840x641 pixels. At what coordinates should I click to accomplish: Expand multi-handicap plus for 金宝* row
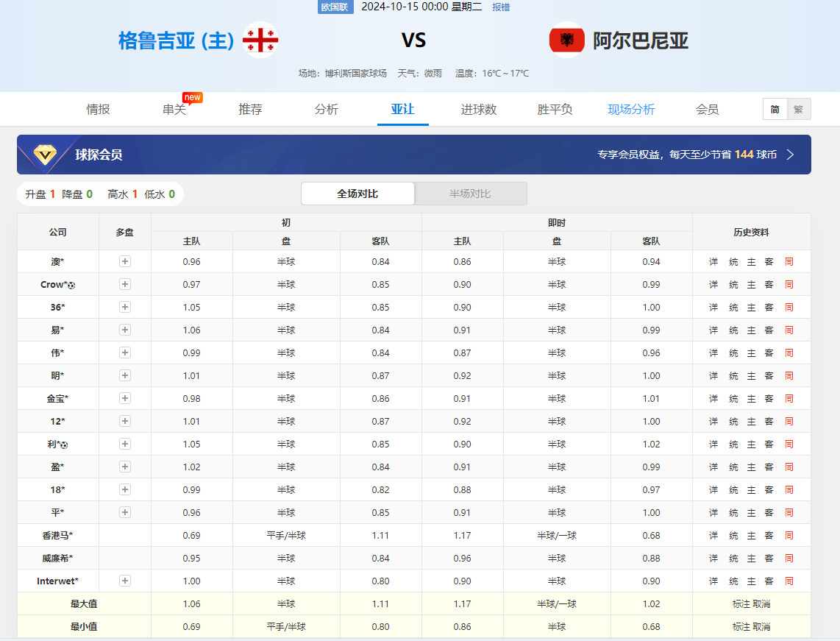pyautogui.click(x=125, y=398)
